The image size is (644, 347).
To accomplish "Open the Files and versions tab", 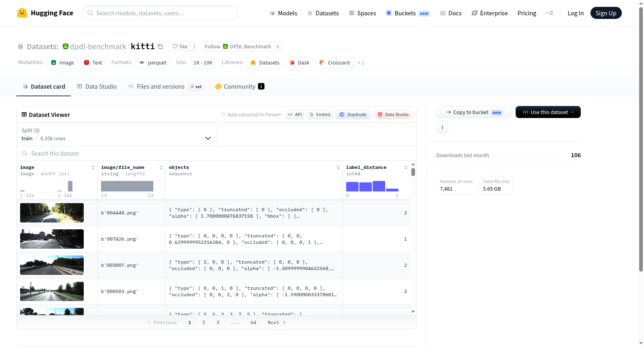I will click(x=165, y=86).
